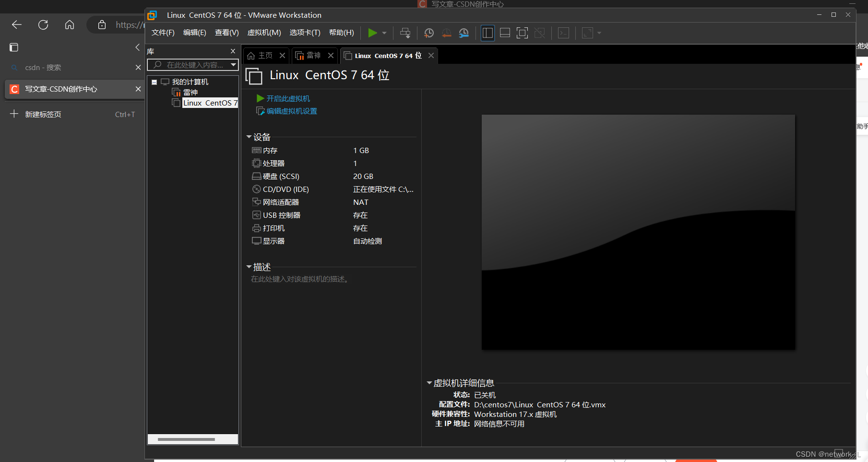Click the green power on toolbar button
The width and height of the screenshot is (868, 462).
[x=372, y=33]
